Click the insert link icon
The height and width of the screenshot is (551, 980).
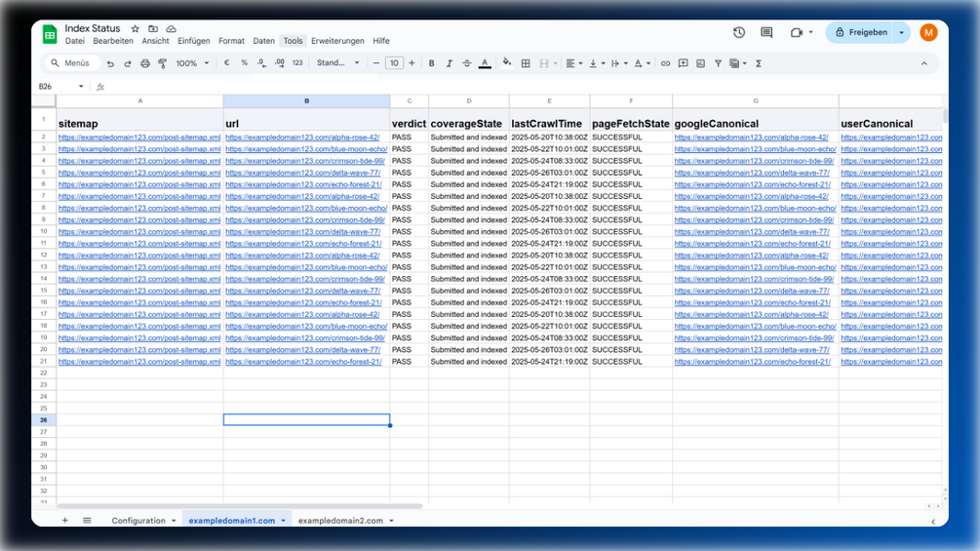click(x=666, y=63)
